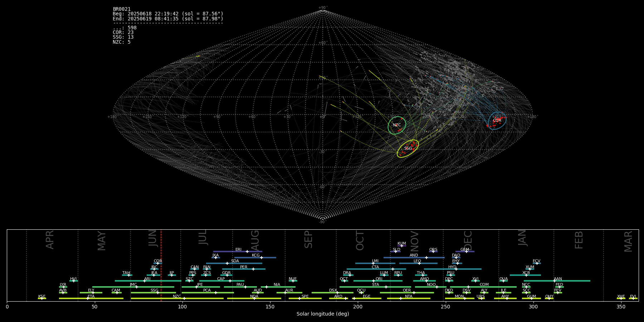Screen dimensions: 644x322
Task: Click the NZC shower label in the timeline
Action: point(177,297)
